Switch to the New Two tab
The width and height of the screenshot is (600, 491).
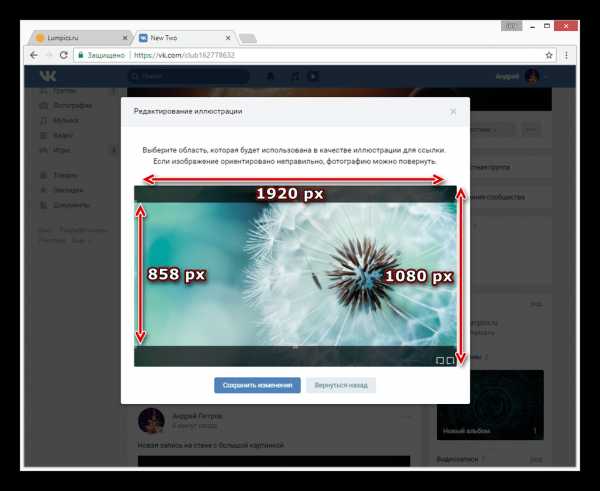pyautogui.click(x=184, y=38)
